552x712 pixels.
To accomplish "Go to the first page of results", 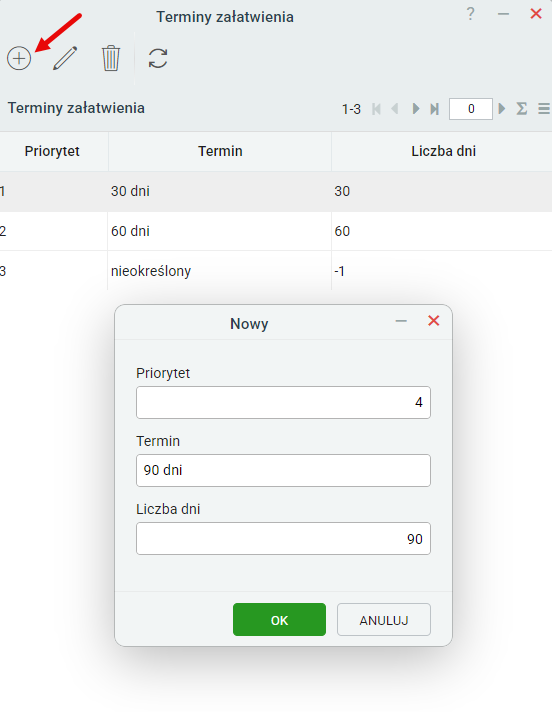I will [376, 109].
